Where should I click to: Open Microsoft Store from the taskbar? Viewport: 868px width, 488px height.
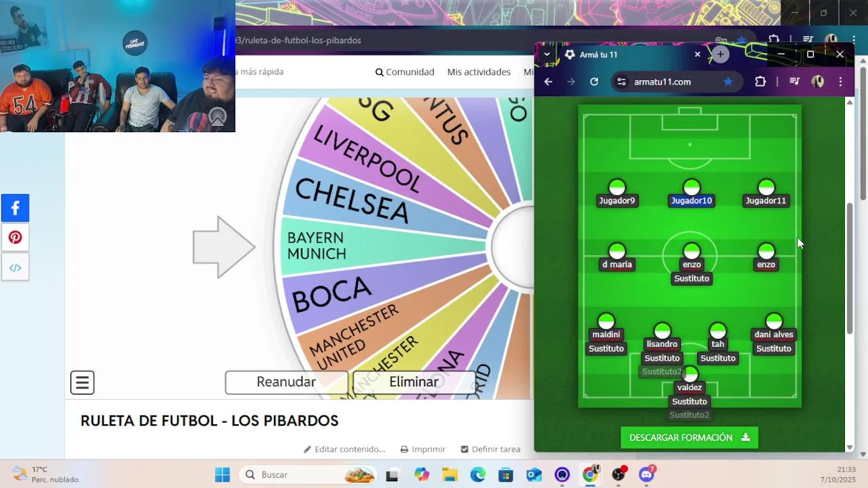pyautogui.click(x=506, y=474)
